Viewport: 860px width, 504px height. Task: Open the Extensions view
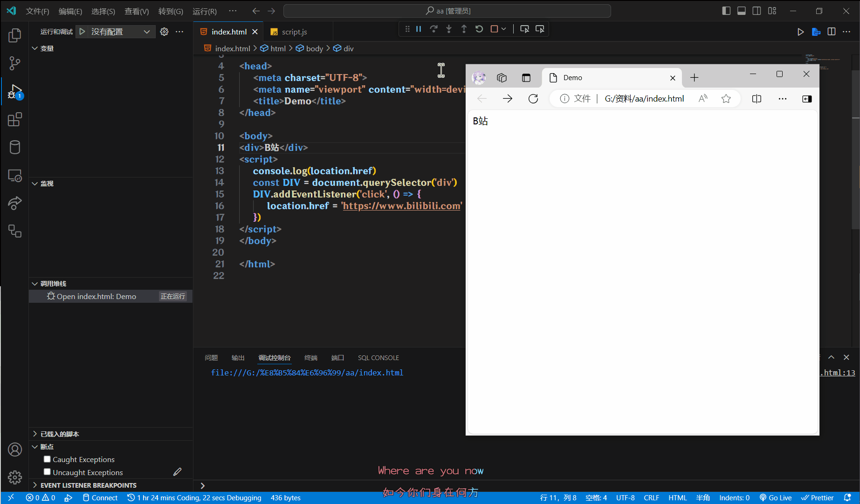pos(15,119)
